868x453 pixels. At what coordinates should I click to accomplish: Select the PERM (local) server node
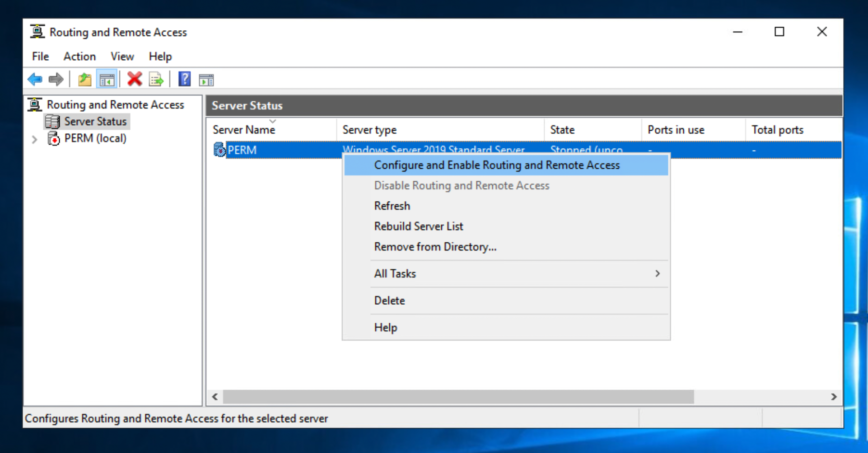pos(94,138)
